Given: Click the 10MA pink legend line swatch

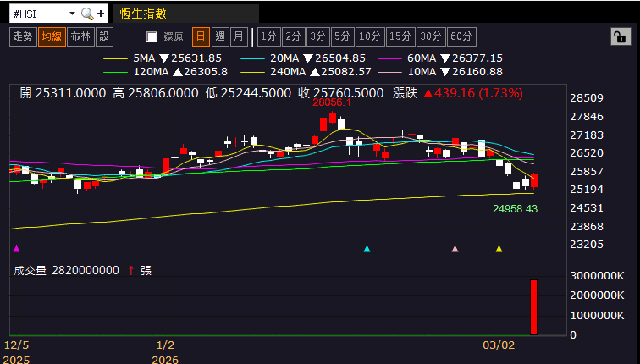Looking at the screenshot, I should point(389,72).
